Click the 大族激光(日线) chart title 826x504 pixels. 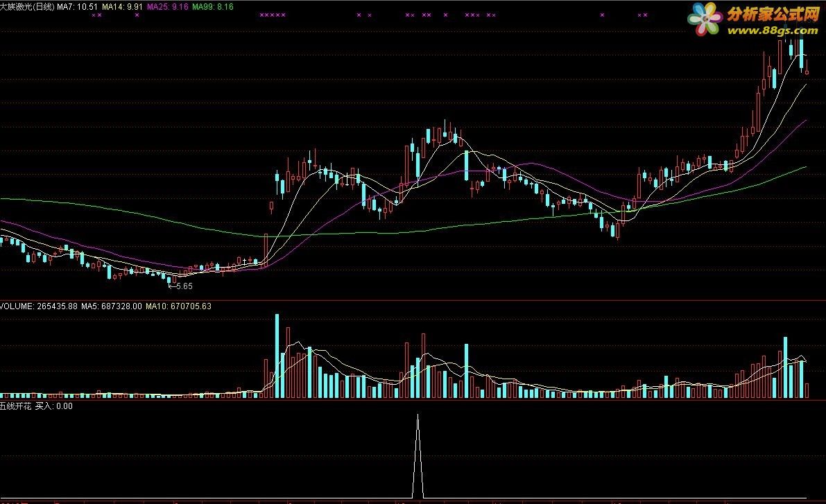coord(27,7)
